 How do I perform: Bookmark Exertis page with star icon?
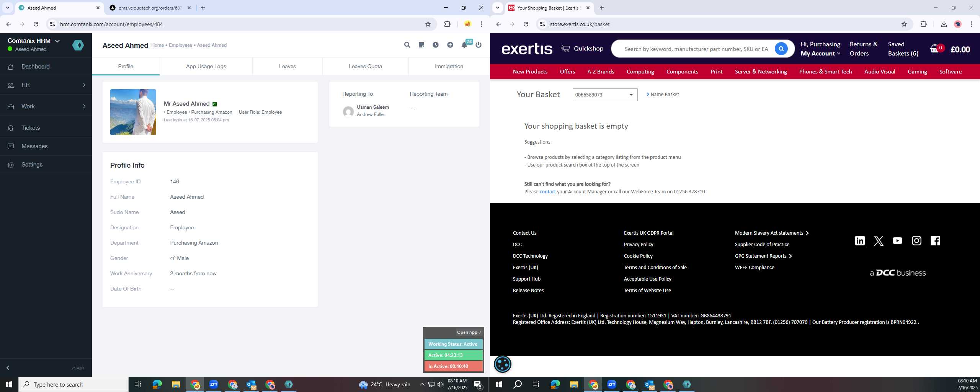click(x=904, y=24)
